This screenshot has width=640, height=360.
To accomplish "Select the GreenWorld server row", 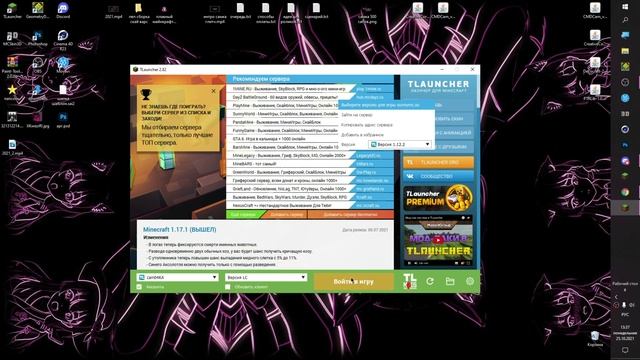I will click(x=310, y=172).
